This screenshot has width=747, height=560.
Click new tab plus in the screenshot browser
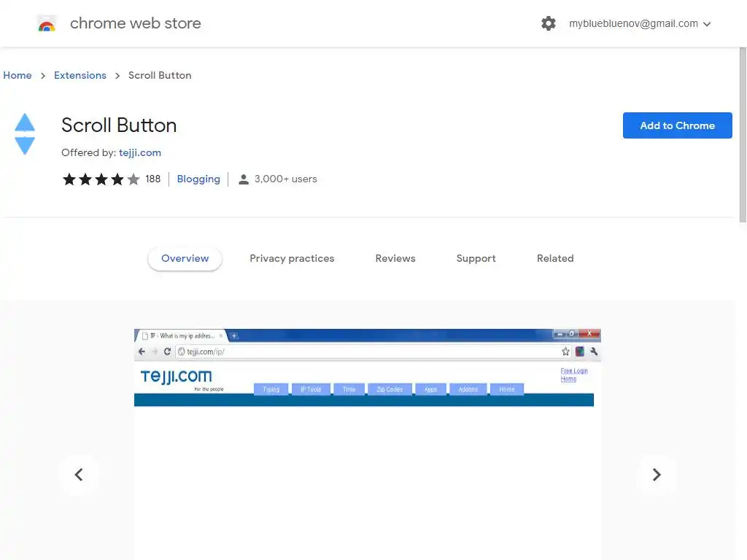point(234,335)
